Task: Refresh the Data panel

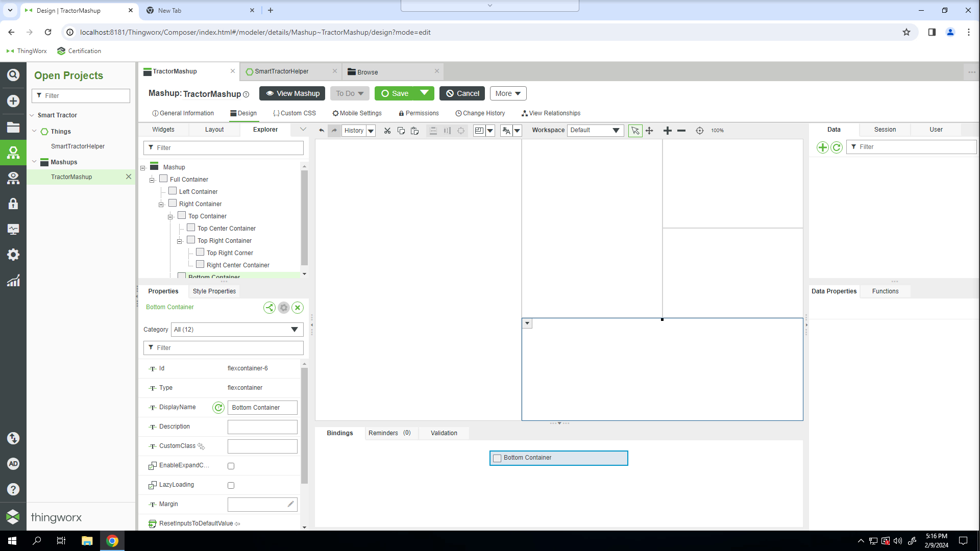Action: (837, 147)
